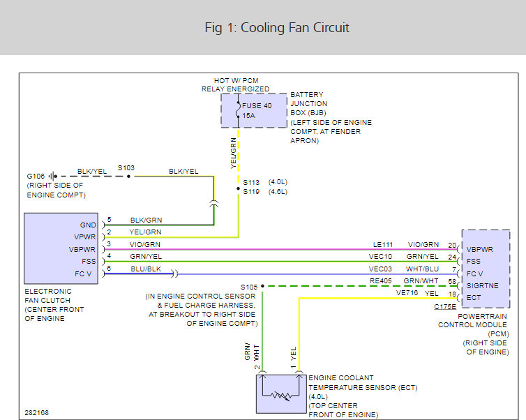
Task: Click the VBPWR pin in PCM box
Action: (x=479, y=249)
